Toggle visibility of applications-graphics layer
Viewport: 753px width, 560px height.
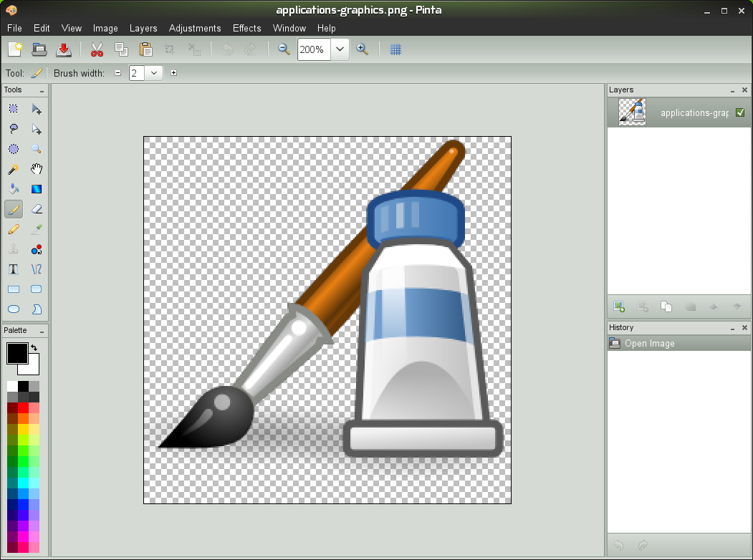coord(740,112)
